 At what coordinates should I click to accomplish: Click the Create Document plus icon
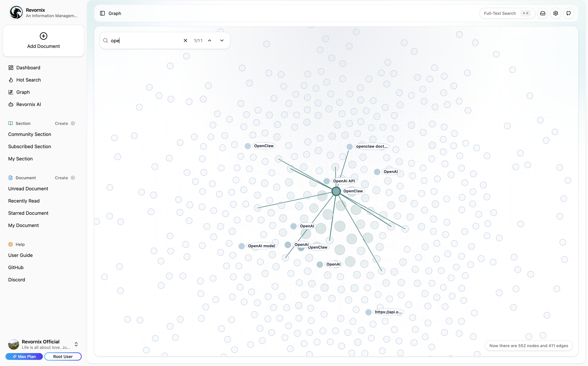coord(73,178)
